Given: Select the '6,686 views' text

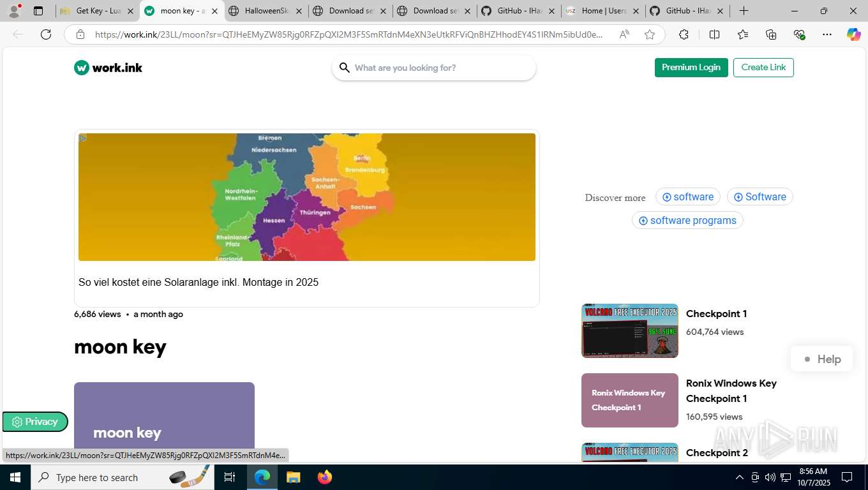Looking at the screenshot, I should (x=97, y=314).
